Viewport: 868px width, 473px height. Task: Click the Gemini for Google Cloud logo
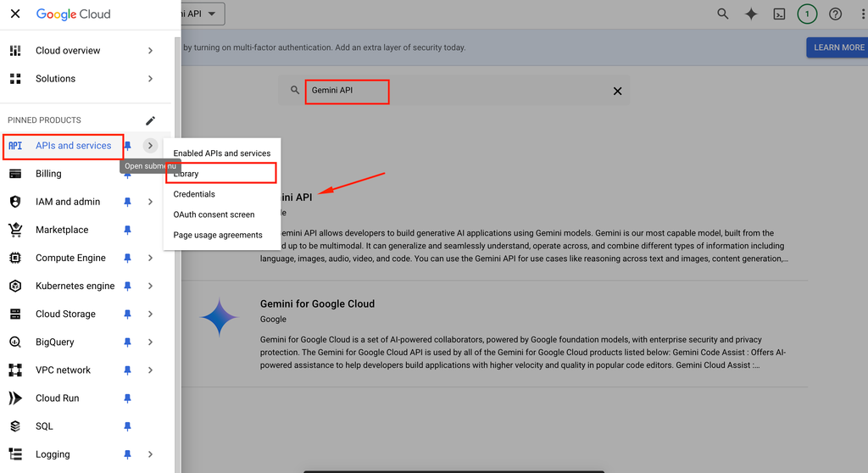220,318
